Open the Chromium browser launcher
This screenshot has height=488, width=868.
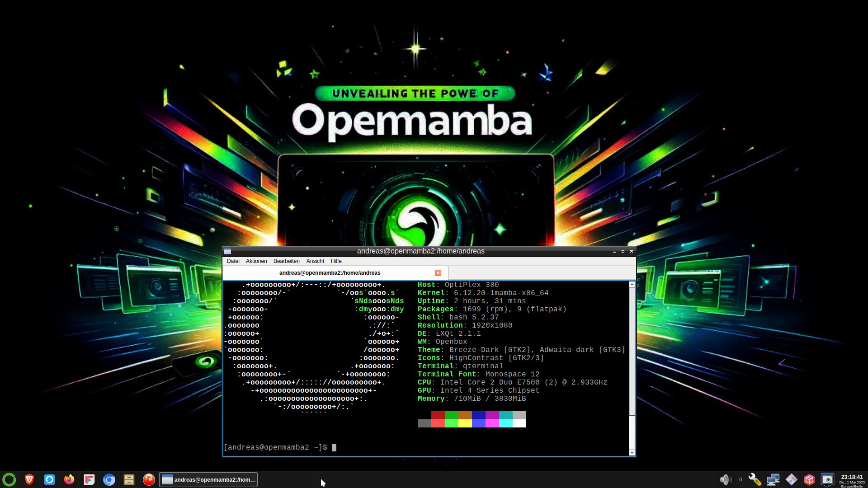[x=109, y=479]
